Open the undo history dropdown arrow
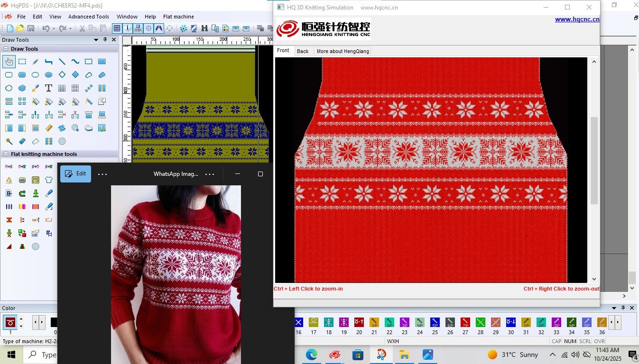Viewport: 639px width, 364px height. (54, 28)
